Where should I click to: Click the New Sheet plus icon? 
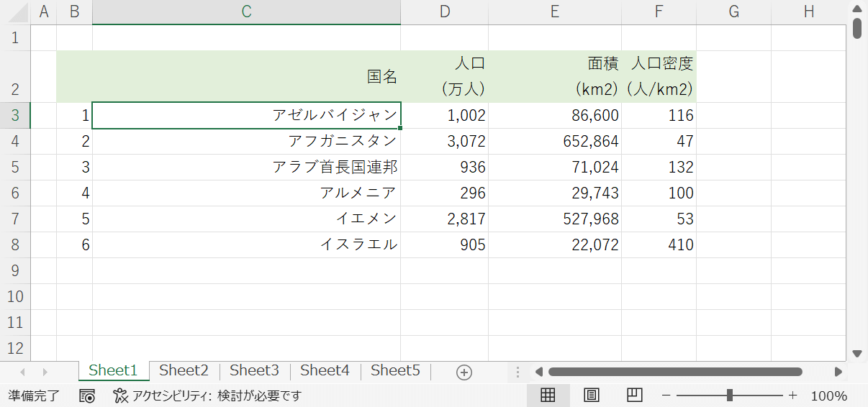tap(464, 372)
